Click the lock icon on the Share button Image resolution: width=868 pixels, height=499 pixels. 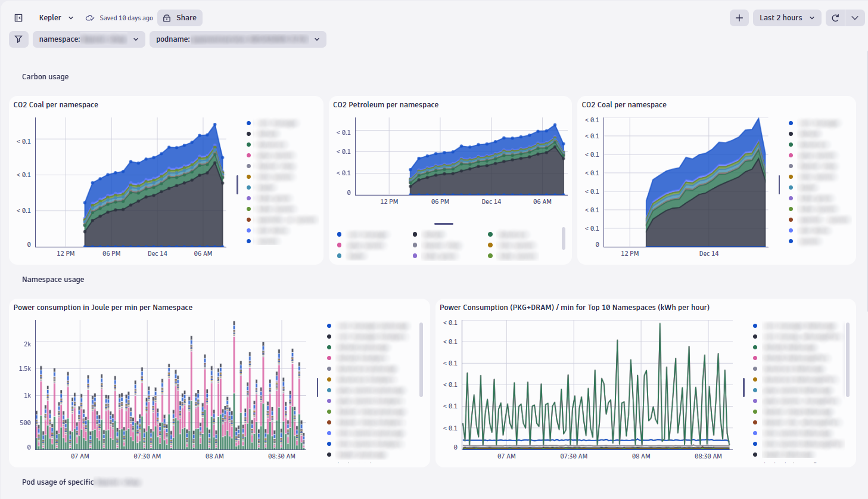(x=167, y=17)
